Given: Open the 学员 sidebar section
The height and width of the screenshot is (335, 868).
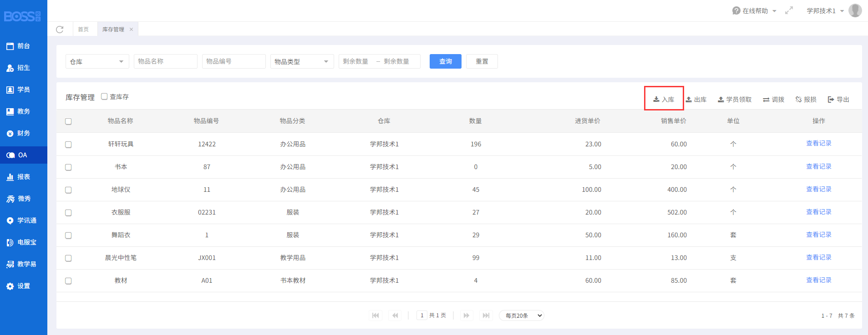Looking at the screenshot, I should click(x=24, y=90).
